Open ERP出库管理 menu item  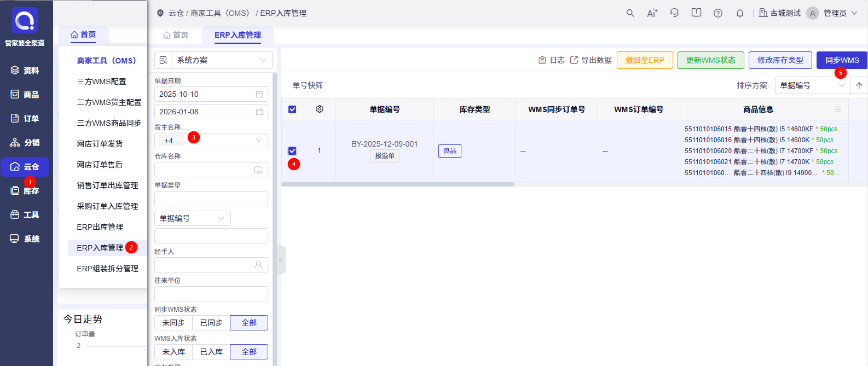[100, 227]
